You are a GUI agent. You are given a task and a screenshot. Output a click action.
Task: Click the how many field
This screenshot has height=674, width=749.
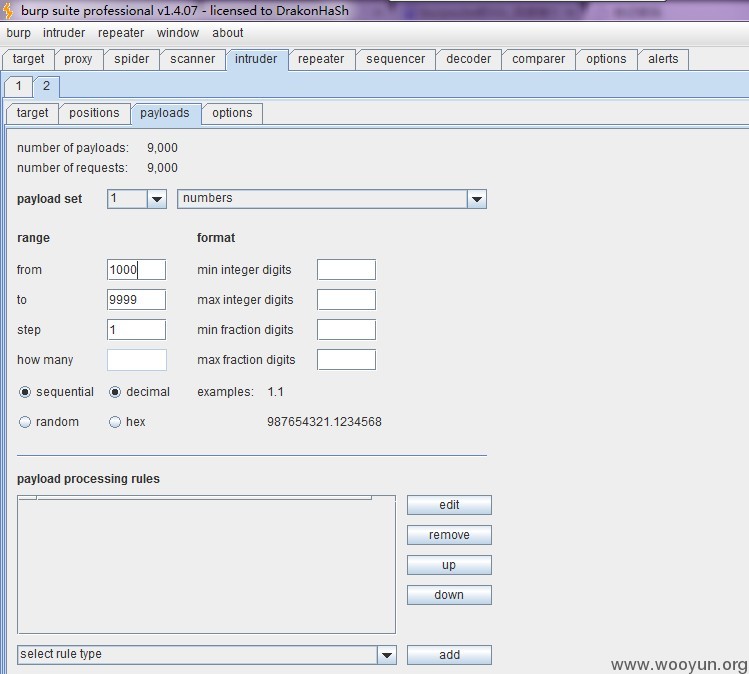[137, 360]
